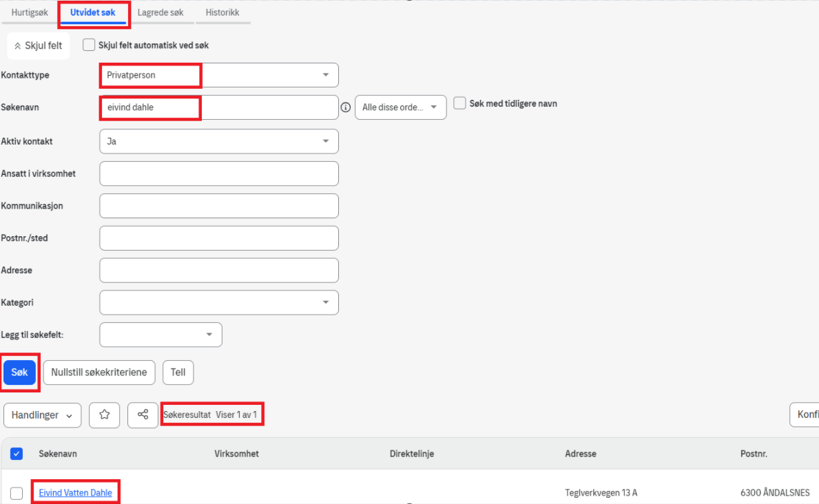Click the Postnr./sted input field
Image resolution: width=819 pixels, height=504 pixels.
click(x=219, y=238)
